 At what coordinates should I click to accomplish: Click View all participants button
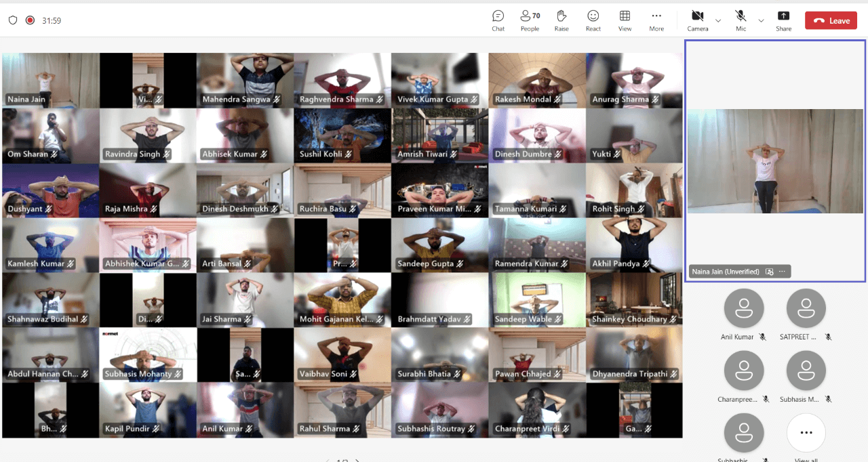pos(806,434)
